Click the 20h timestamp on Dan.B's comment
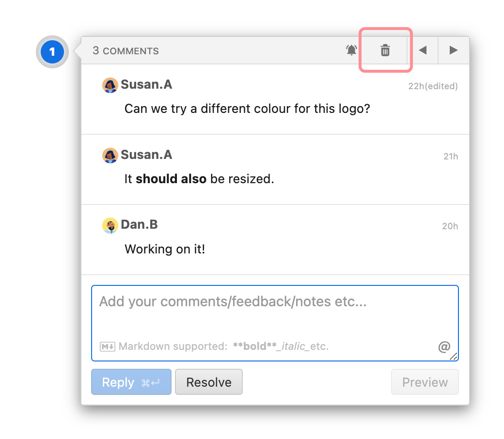 pyautogui.click(x=450, y=226)
